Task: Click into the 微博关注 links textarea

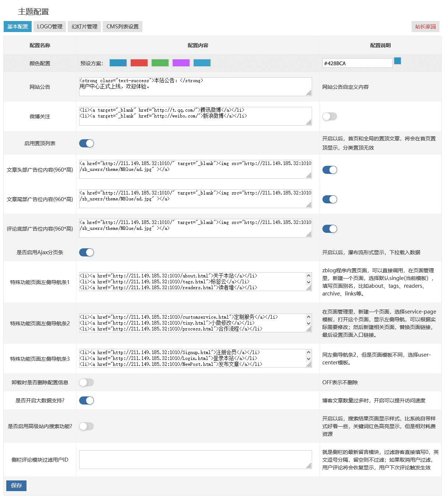Action: pyautogui.click(x=195, y=116)
